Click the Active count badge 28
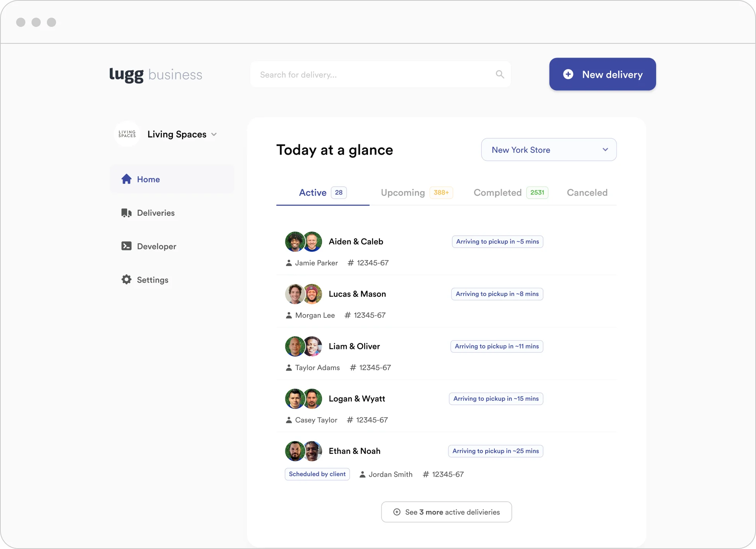 [339, 193]
